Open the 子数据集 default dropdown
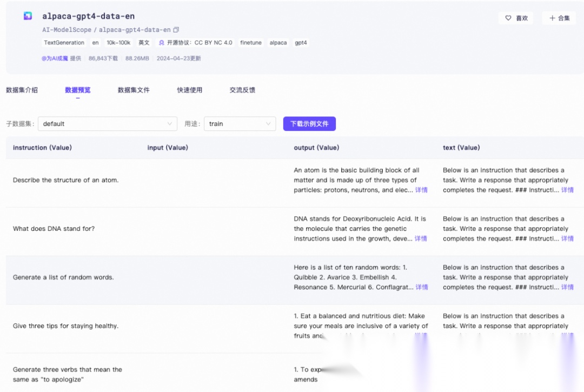The image size is (584, 392). click(x=108, y=124)
